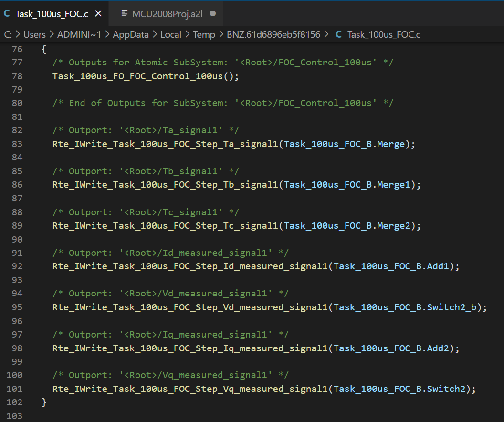Viewport: 504px width, 422px height.
Task: Click Rte_IWrite_Task_100us_FOC_Step_Ta_signal1 function name
Action: coord(165,144)
